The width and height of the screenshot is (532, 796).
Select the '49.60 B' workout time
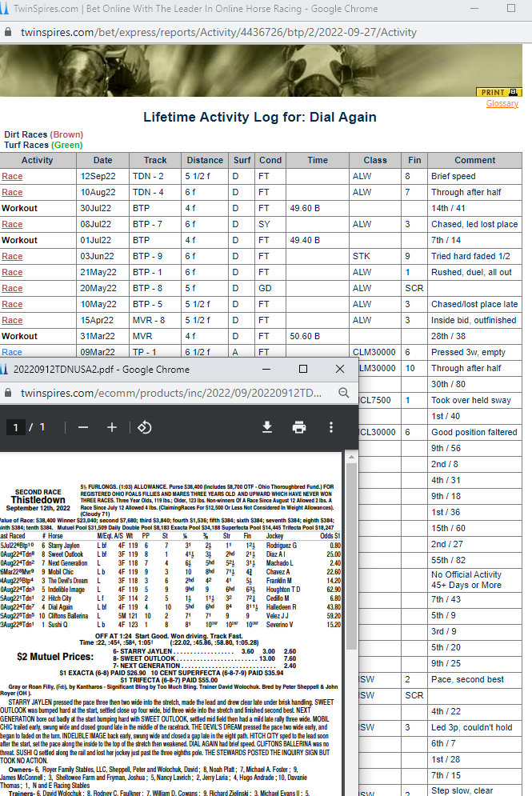(x=305, y=208)
